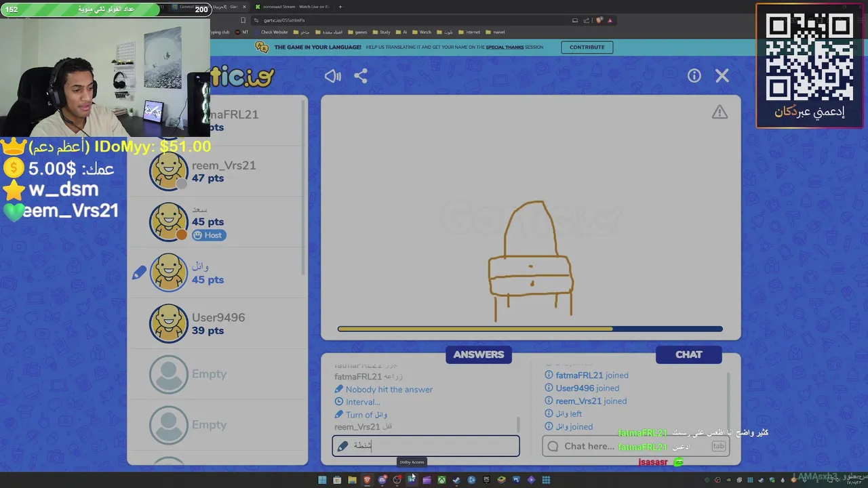Viewport: 868px width, 488px height.
Task: Open the games bookmarks folder
Action: (357, 32)
